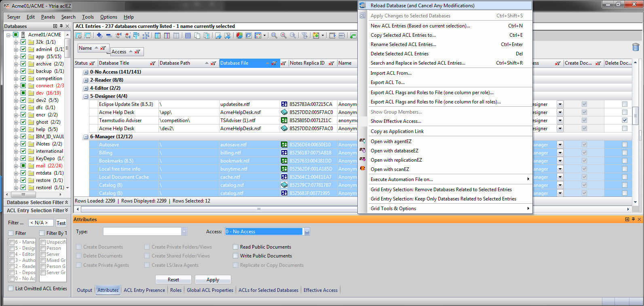644x306 pixels.
Task: Choose Delete Selected ACL Entries menu item
Action: point(445,54)
